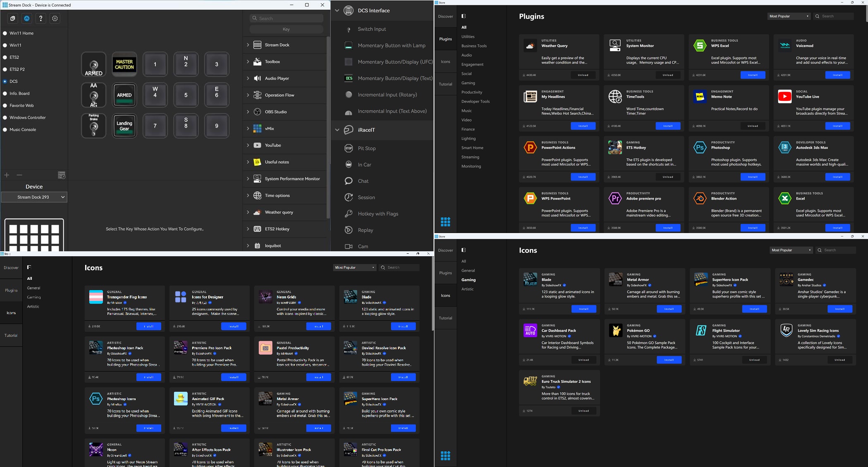Viewport: 868px width, 467px height.
Task: Collapse the DCS Interface group
Action: click(x=337, y=11)
